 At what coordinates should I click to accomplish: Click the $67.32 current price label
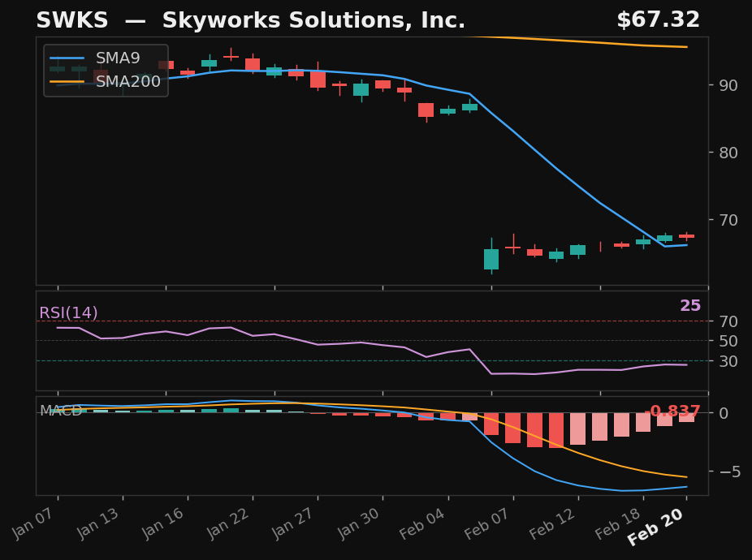pos(658,20)
